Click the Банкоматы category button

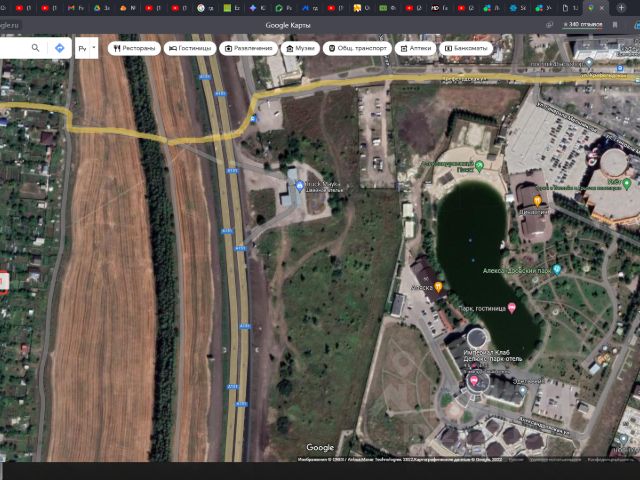point(466,48)
